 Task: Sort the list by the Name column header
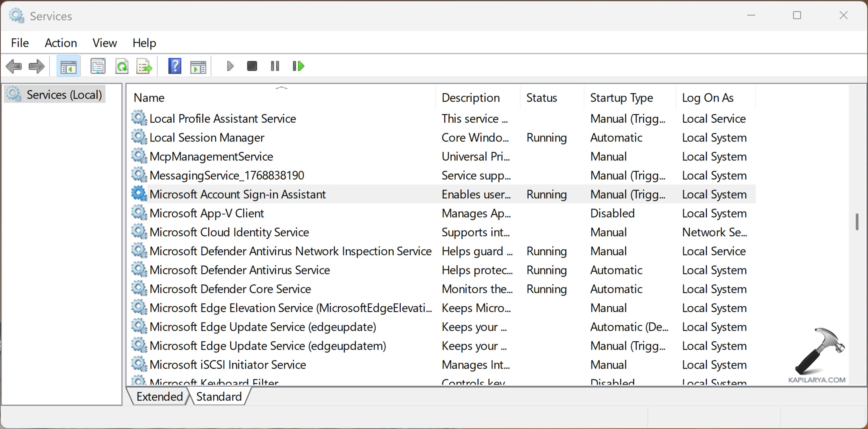[x=149, y=97]
